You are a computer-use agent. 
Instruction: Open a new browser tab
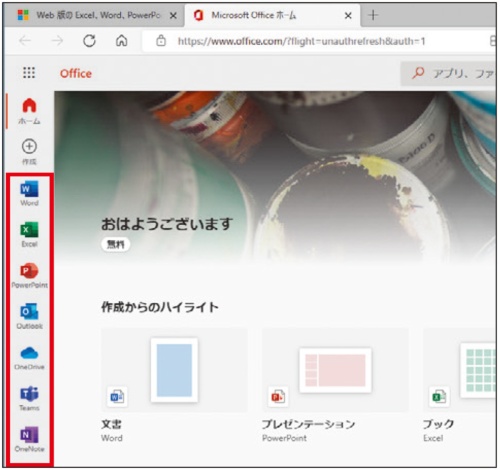click(x=373, y=15)
